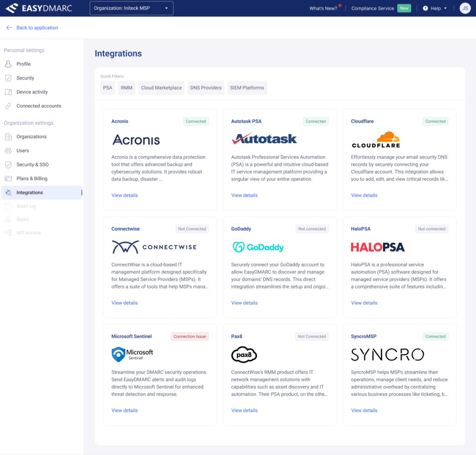Click the Connected accounts link icon
Viewport: 476px width, 455px height.
click(x=8, y=106)
